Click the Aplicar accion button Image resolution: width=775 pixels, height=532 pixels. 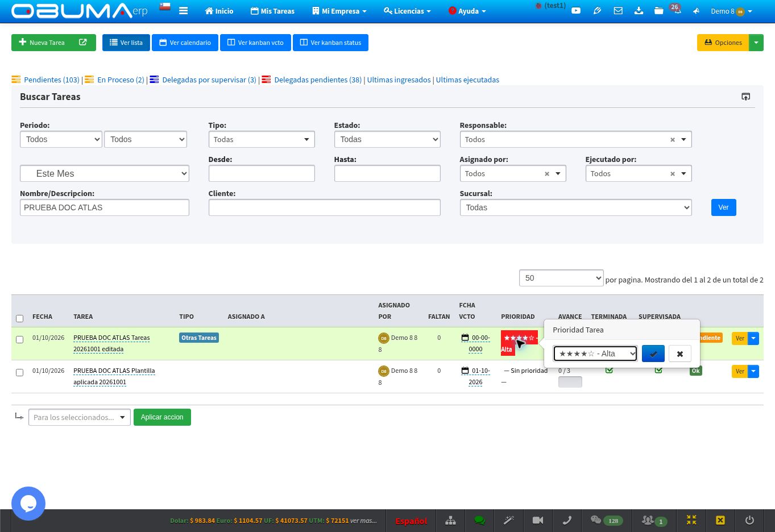tap(162, 417)
